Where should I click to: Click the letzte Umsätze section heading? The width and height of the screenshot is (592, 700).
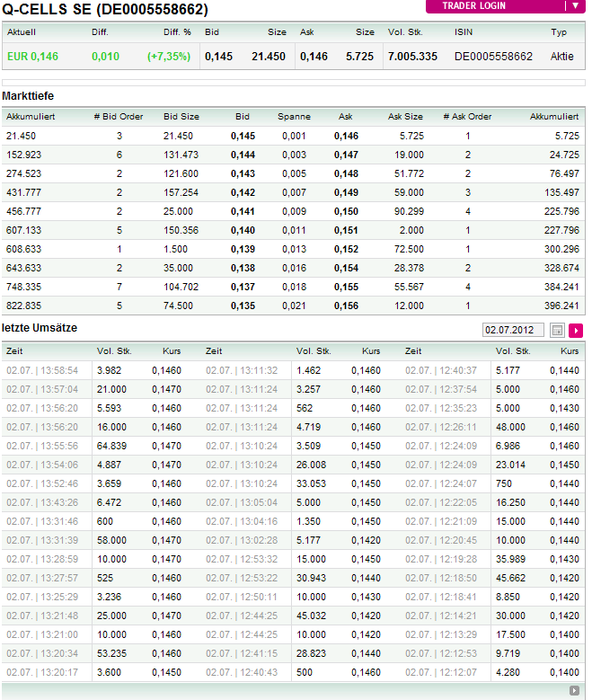click(x=40, y=329)
